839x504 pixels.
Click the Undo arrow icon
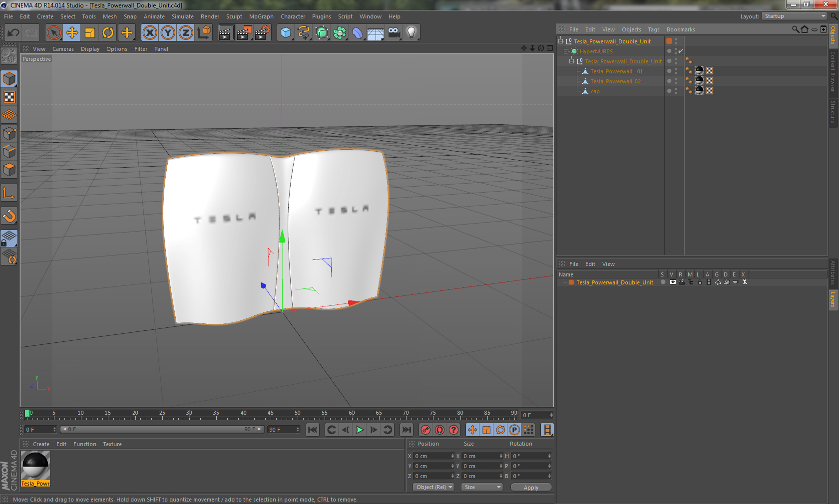coord(13,33)
